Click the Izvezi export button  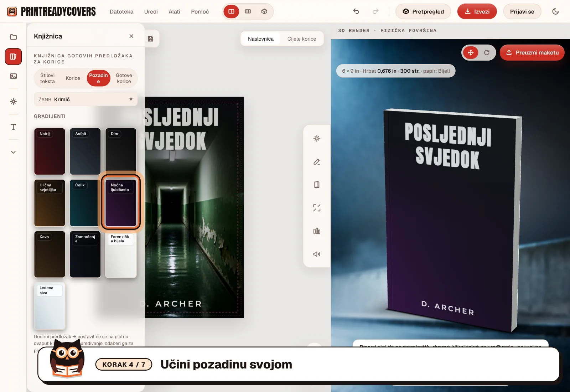[x=477, y=11]
